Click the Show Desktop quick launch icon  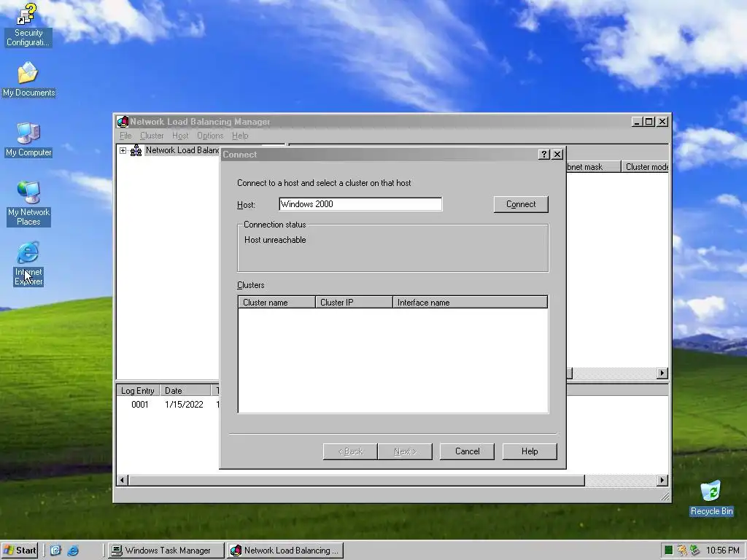coord(55,551)
